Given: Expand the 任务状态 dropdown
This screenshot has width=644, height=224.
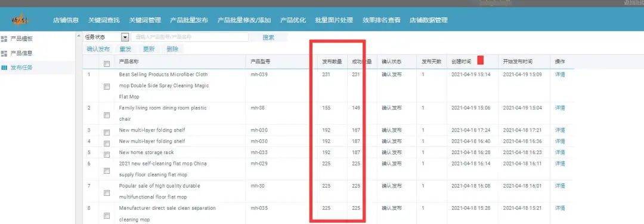Looking at the screenshot, I should (125, 37).
